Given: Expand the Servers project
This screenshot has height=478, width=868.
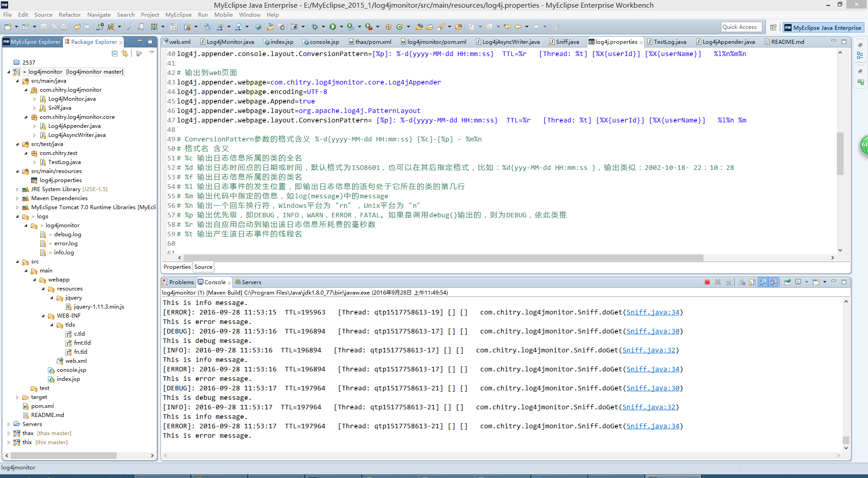Looking at the screenshot, I should point(9,424).
